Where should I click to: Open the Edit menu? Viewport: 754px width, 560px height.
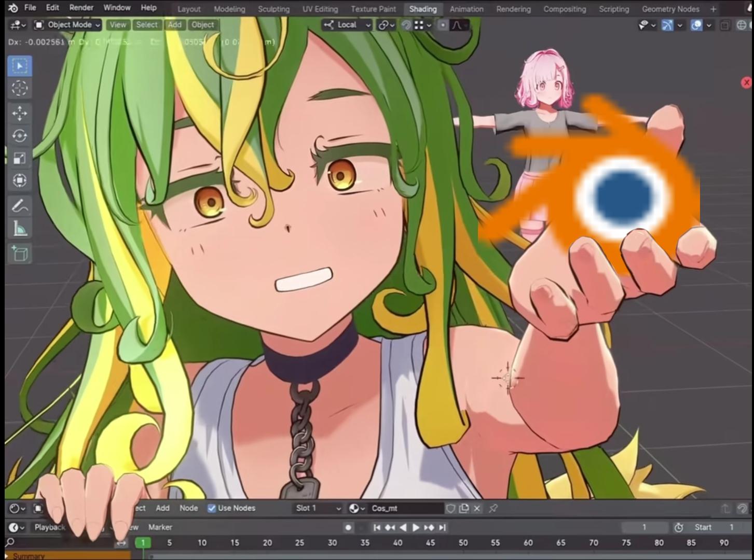(x=52, y=8)
